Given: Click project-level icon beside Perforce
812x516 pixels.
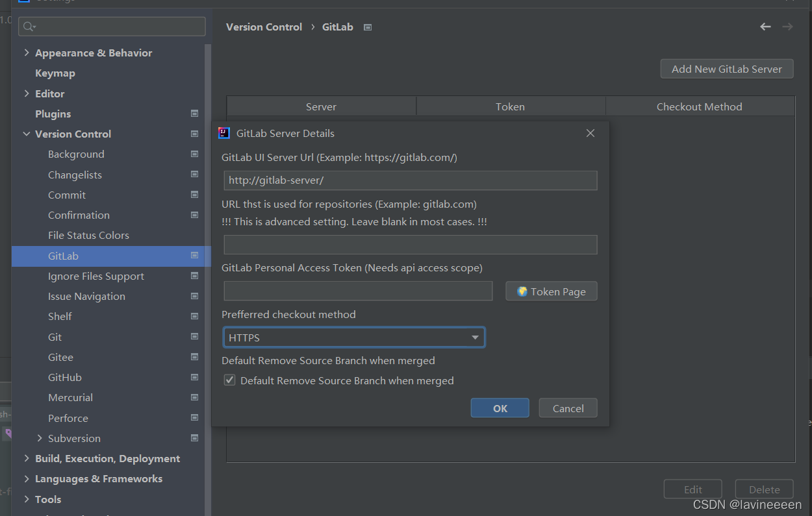Looking at the screenshot, I should (194, 418).
